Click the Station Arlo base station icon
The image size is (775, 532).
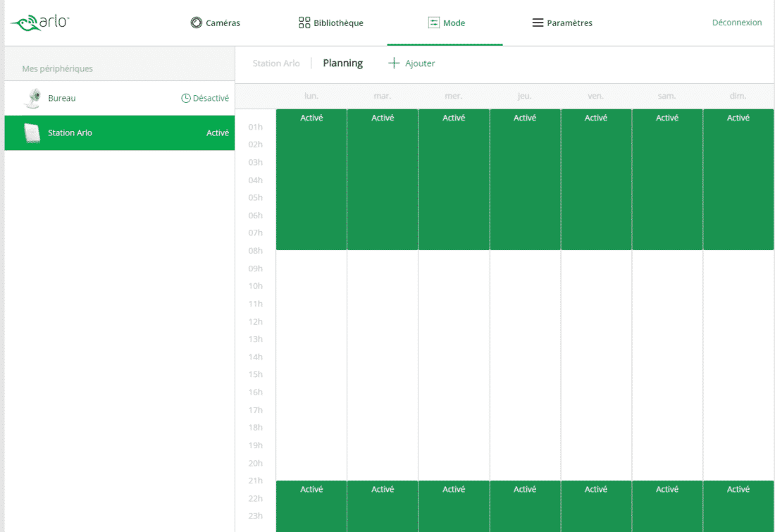coord(32,133)
